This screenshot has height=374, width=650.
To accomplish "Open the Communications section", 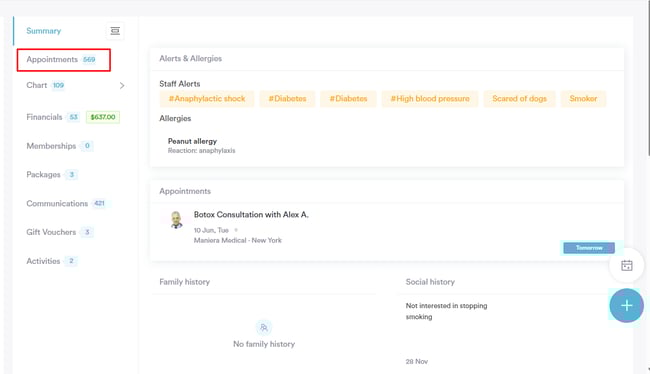I will tap(57, 204).
